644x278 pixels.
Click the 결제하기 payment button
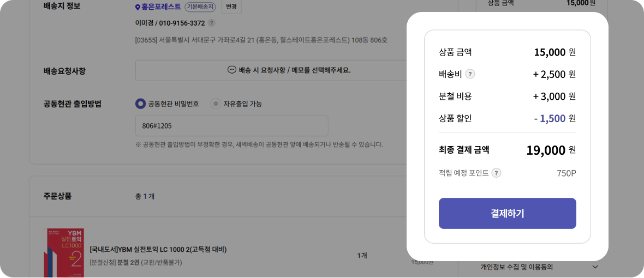507,213
